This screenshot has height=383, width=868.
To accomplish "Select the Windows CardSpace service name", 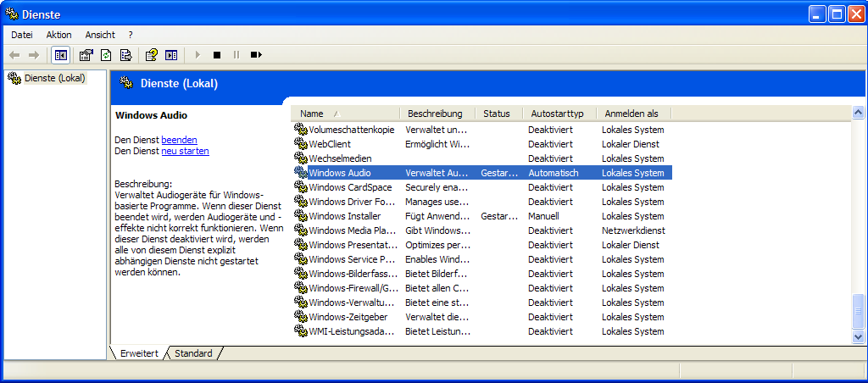I will 350,187.
